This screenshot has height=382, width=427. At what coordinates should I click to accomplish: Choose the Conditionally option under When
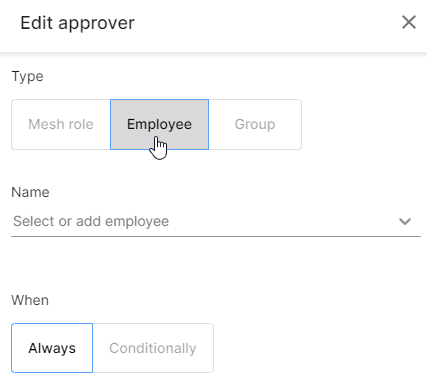153,348
